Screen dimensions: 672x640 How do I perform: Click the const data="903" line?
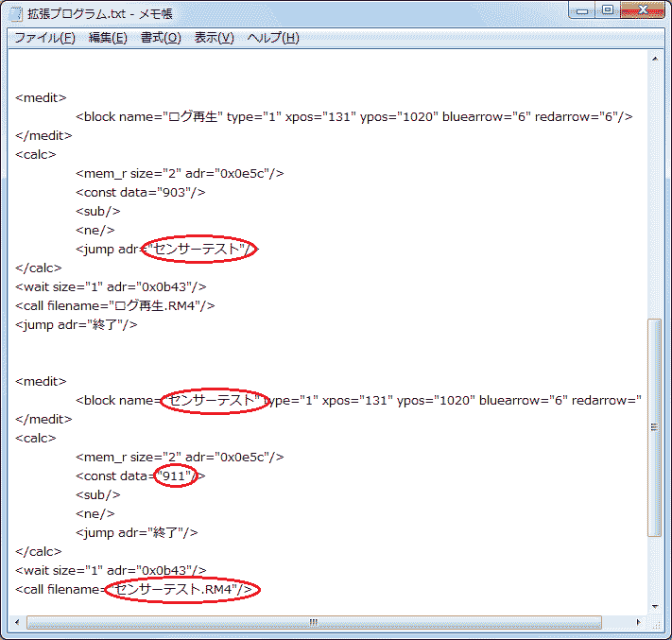pos(141,193)
